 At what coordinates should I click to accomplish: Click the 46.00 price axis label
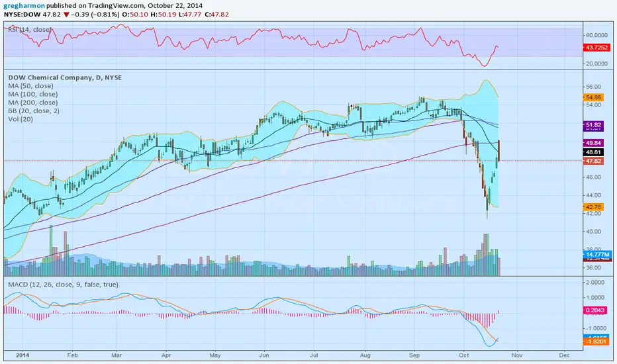(593, 177)
